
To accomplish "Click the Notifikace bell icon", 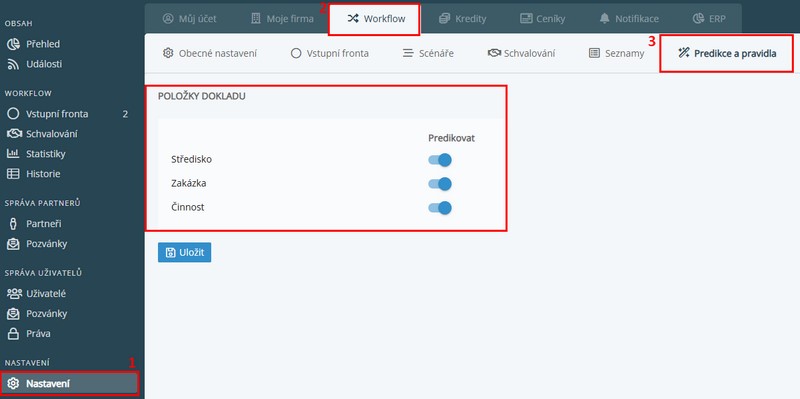I will pos(605,19).
